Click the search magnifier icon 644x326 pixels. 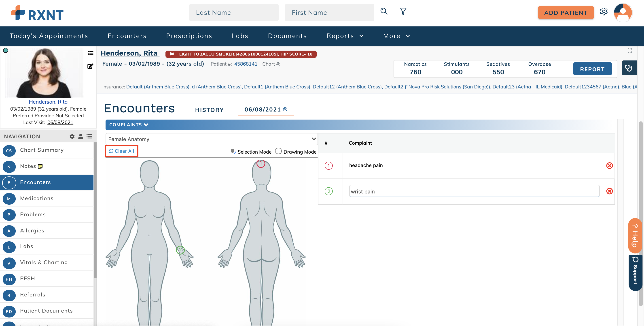pyautogui.click(x=384, y=11)
